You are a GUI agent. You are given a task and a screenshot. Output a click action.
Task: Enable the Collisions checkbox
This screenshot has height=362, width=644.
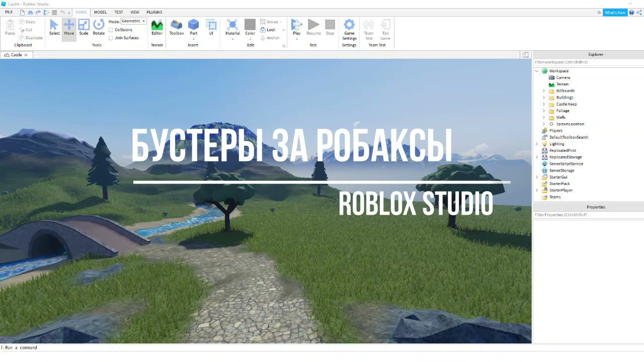(111, 30)
